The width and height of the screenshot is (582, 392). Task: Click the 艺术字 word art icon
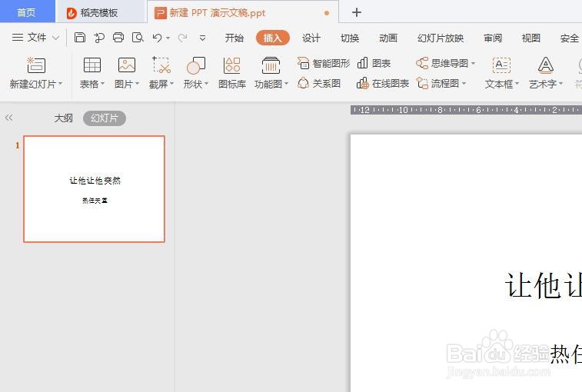546,65
